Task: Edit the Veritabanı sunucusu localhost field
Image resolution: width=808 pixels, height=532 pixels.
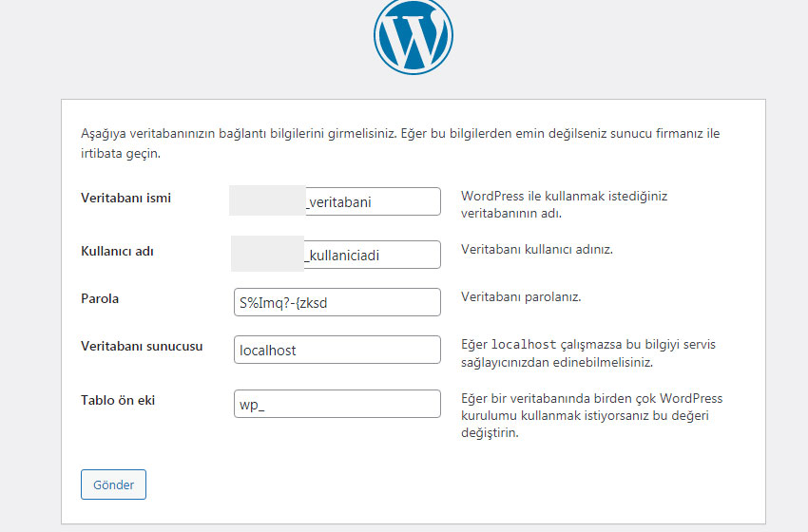Action: click(337, 350)
